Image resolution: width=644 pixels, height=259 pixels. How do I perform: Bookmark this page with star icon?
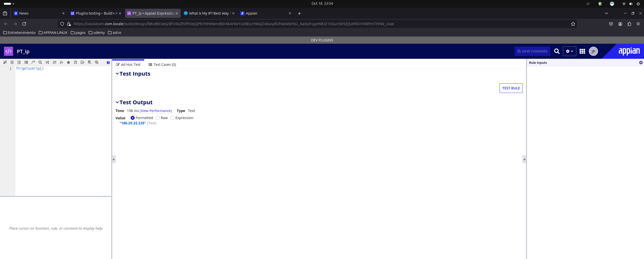tap(573, 24)
